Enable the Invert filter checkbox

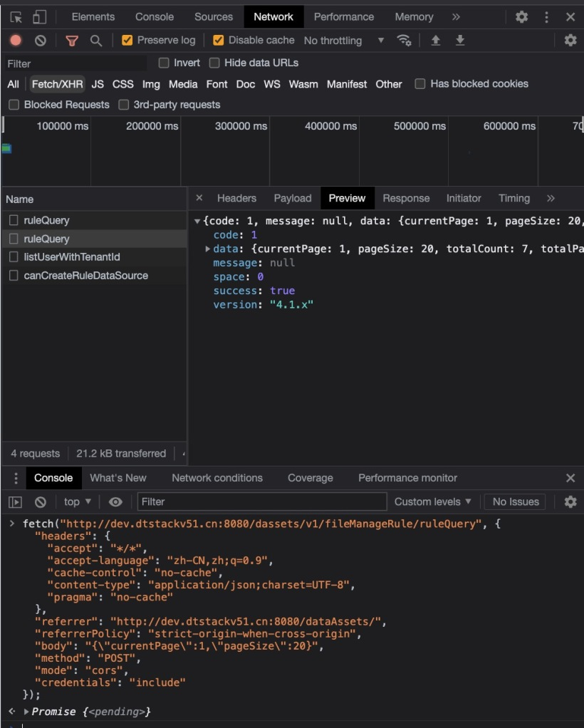coord(164,63)
